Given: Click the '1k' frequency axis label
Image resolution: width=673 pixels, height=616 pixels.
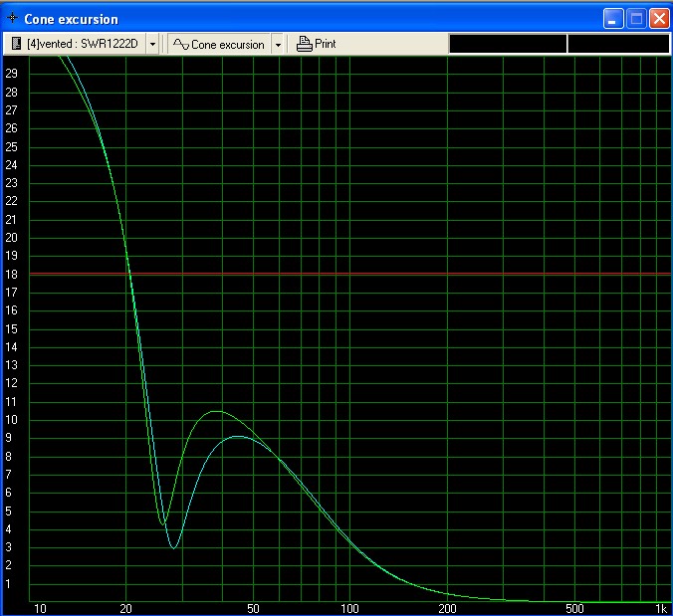Looking at the screenshot, I should [x=661, y=609].
